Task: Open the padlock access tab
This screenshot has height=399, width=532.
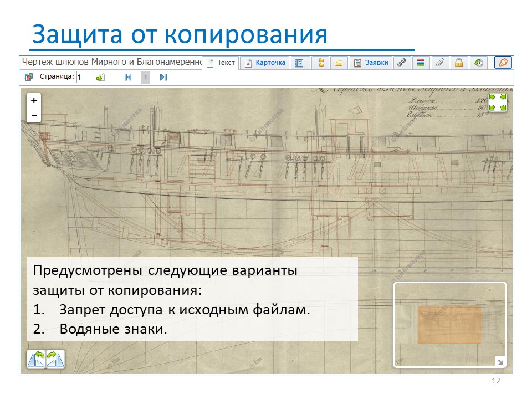Action: pos(459,63)
